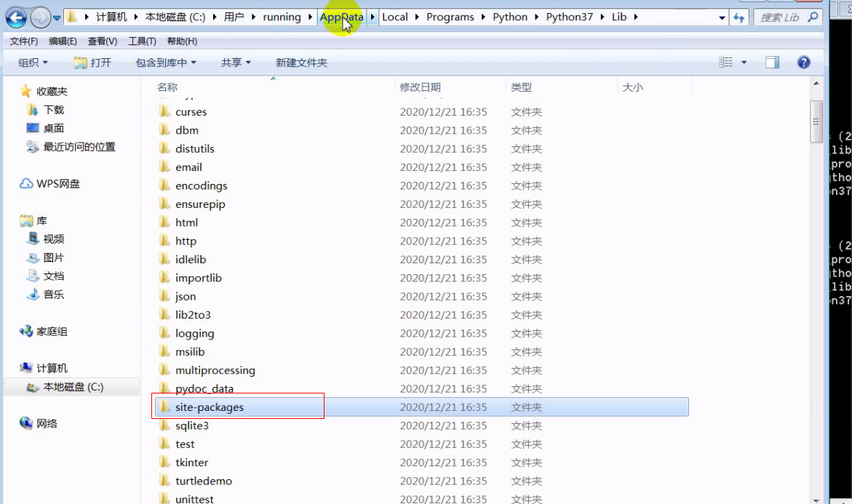Toggle the preview pane icon
The height and width of the screenshot is (504, 852).
(772, 63)
